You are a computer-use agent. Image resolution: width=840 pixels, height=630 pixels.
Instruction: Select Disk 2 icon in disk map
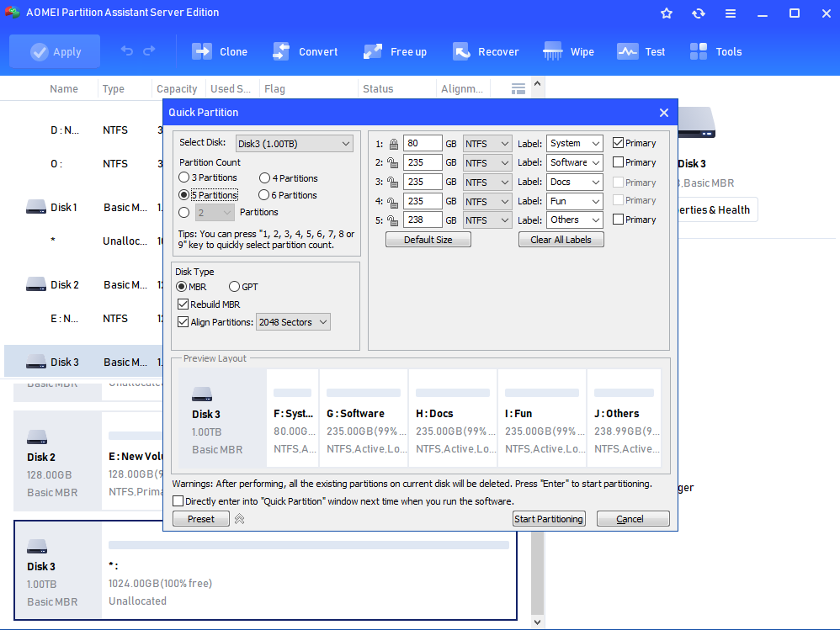[x=37, y=437]
